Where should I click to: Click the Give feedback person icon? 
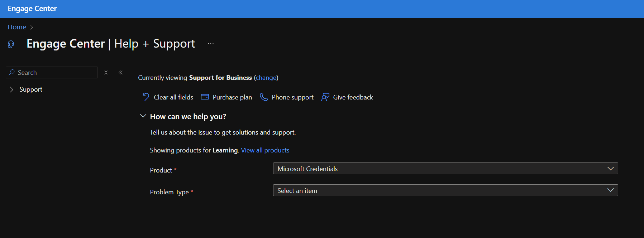click(325, 97)
